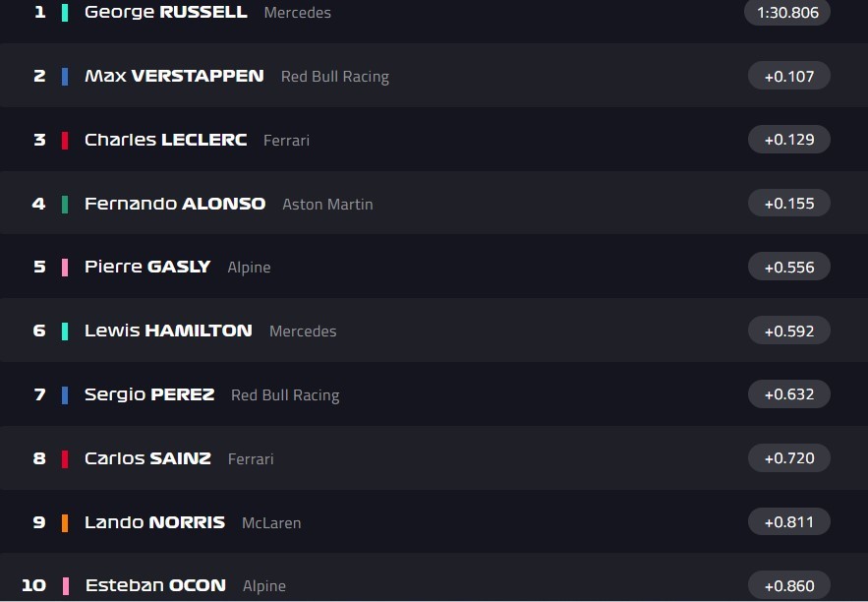Click the orange McLaren stripe beside Norris

[x=65, y=522]
